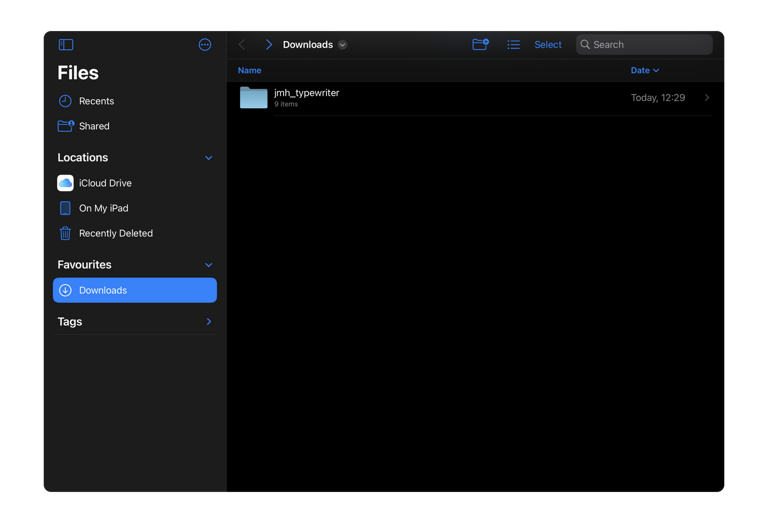Select Downloads in Favourites
Image resolution: width=768 pixels, height=523 pixels.
tap(135, 290)
